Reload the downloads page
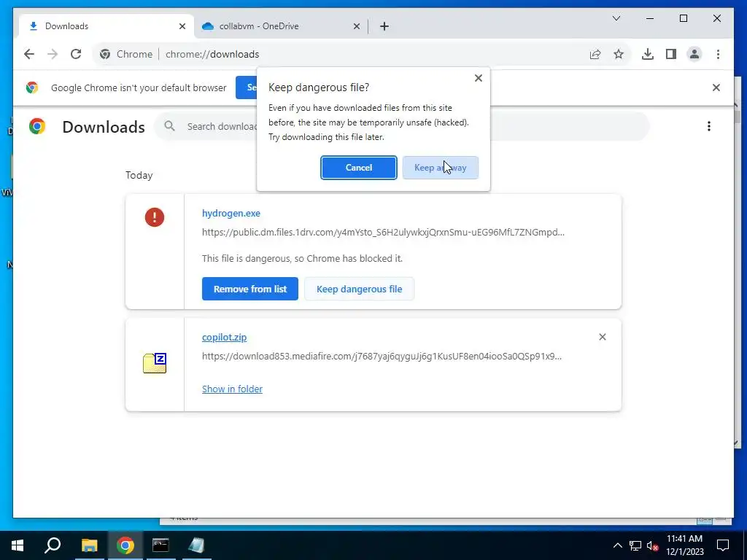The image size is (747, 560). (76, 54)
